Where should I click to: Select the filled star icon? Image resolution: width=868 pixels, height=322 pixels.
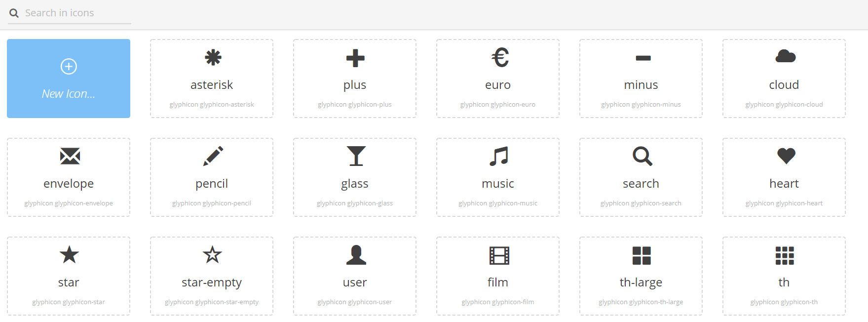click(69, 255)
